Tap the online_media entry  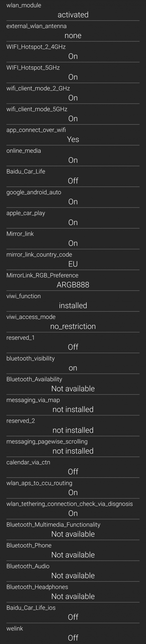coord(73,156)
